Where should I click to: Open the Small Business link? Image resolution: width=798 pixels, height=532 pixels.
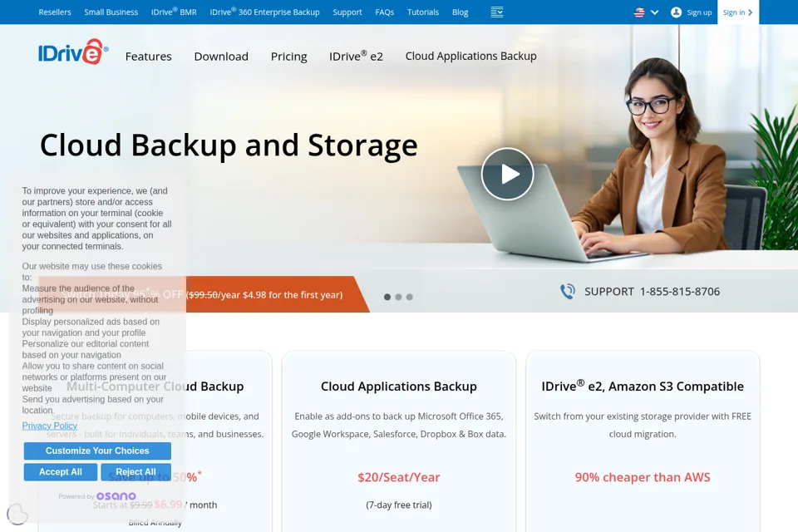pos(111,12)
